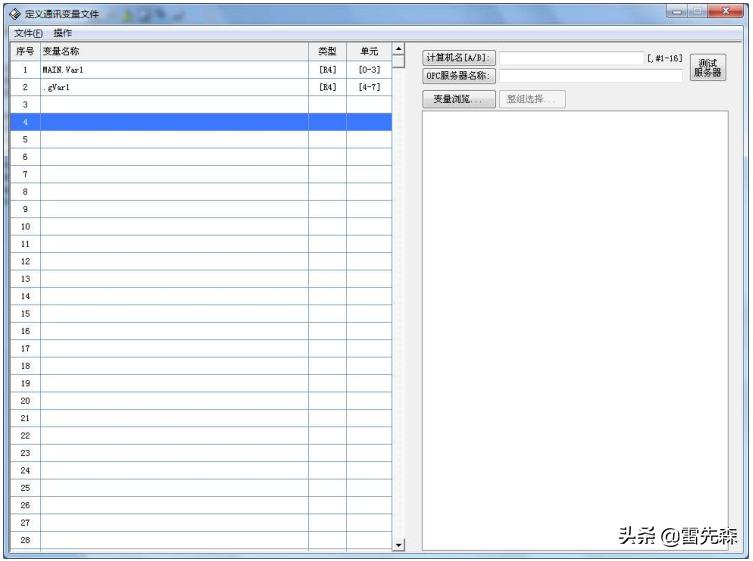This screenshot has width=753, height=561.
Task: Click unit cell [4-7]
Action: pos(369,87)
